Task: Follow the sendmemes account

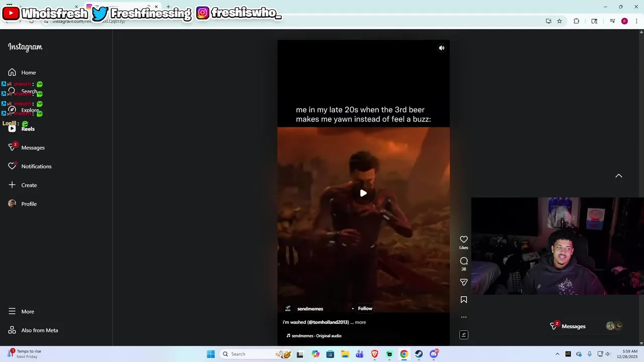Action: coord(365,309)
